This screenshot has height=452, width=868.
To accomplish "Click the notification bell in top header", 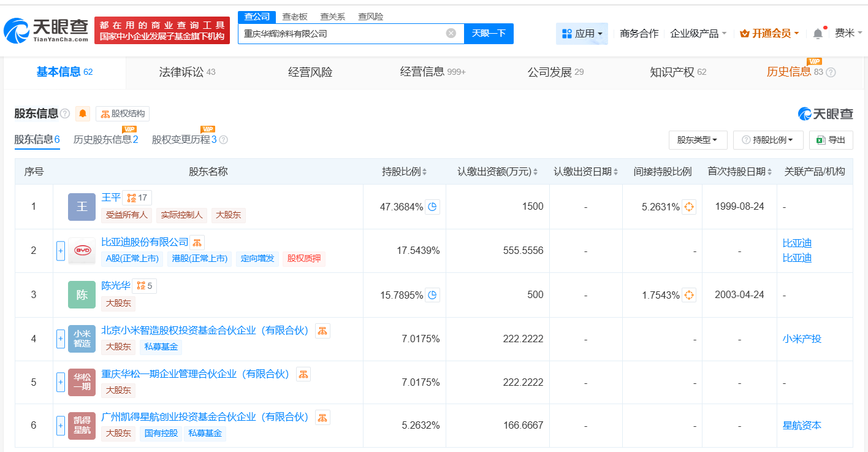I will (x=818, y=34).
